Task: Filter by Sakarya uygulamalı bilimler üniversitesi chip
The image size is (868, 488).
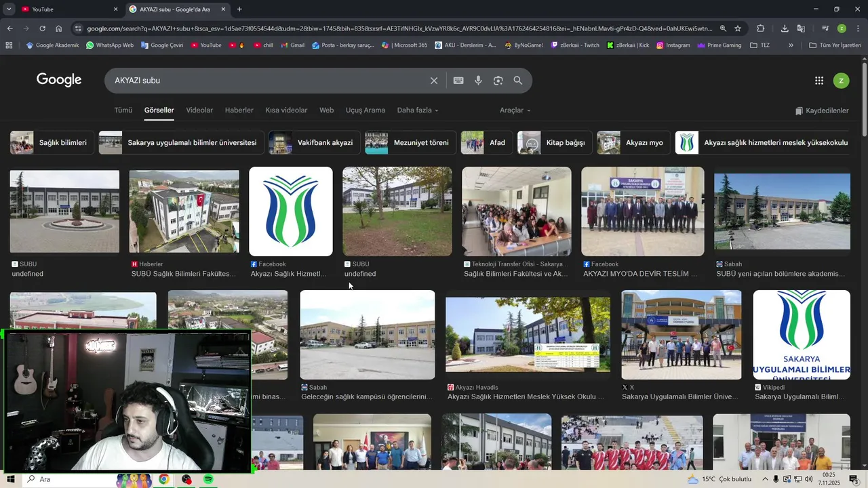Action: (181, 143)
